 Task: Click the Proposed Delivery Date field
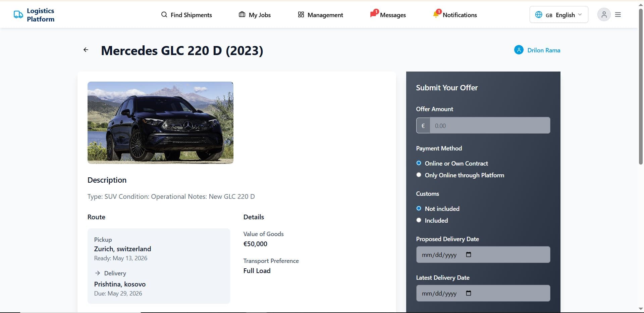483,255
